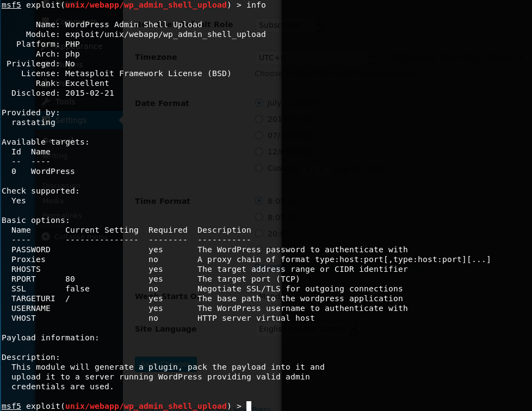Image resolution: width=532 pixels, height=411 pixels.
Task: Click 'Yes' under Check supported
Action: [18, 201]
